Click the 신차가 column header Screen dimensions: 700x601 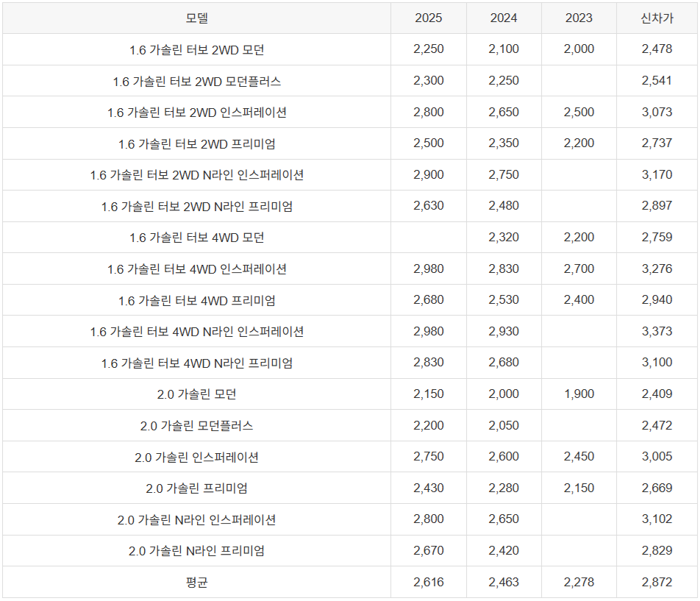tap(657, 18)
